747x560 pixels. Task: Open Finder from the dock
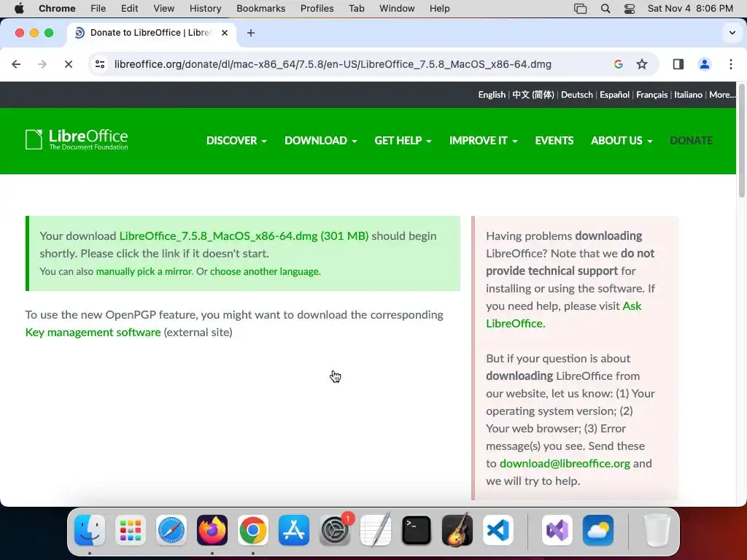(x=90, y=531)
